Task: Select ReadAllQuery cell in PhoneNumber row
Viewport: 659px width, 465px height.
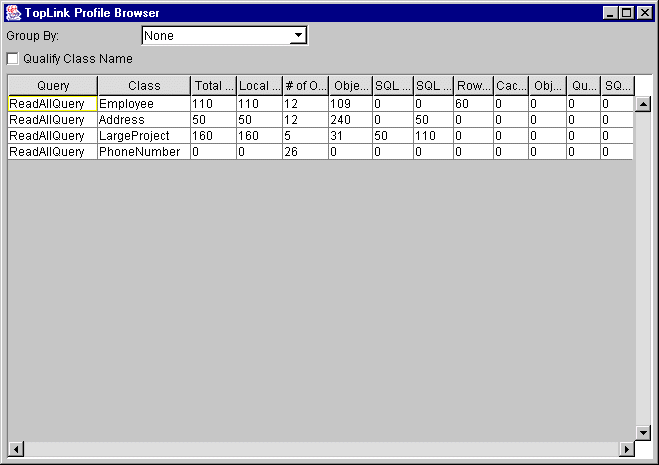Action: (x=53, y=152)
